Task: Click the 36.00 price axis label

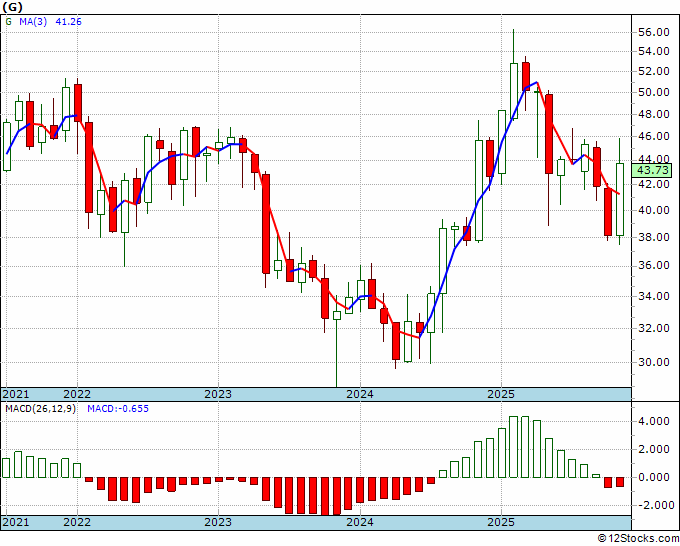Action: (x=654, y=265)
